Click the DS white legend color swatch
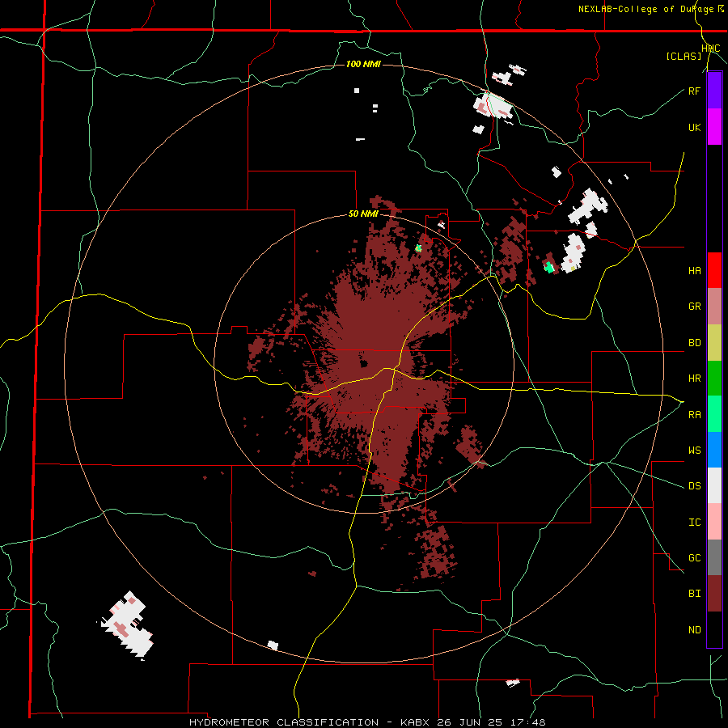Image resolution: width=728 pixels, height=728 pixels. tap(714, 485)
